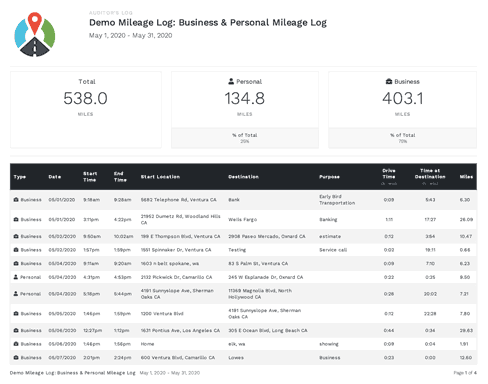The width and height of the screenshot is (488, 384).
Task: Click the Page 1 of 4 footer text
Action: click(465, 373)
